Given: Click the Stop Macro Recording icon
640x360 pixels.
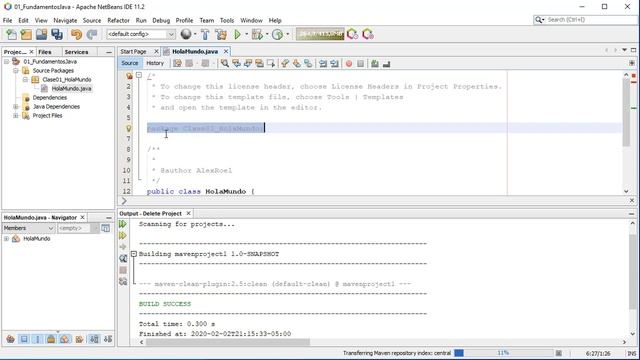Looking at the screenshot, I should click(360, 64).
